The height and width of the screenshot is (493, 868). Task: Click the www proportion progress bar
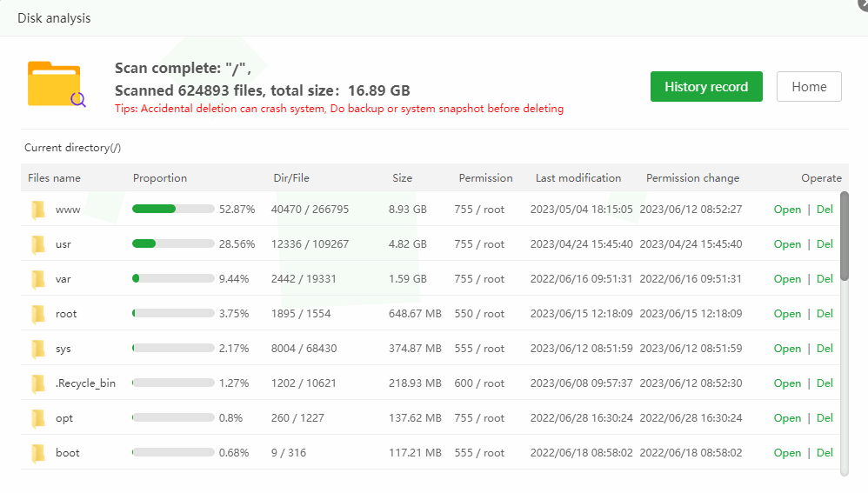[x=173, y=210]
